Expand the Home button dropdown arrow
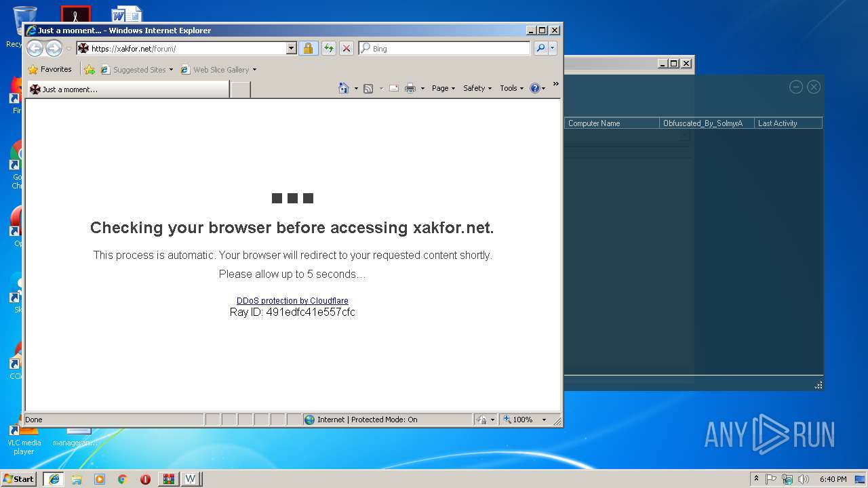868x488 pixels. pos(356,88)
